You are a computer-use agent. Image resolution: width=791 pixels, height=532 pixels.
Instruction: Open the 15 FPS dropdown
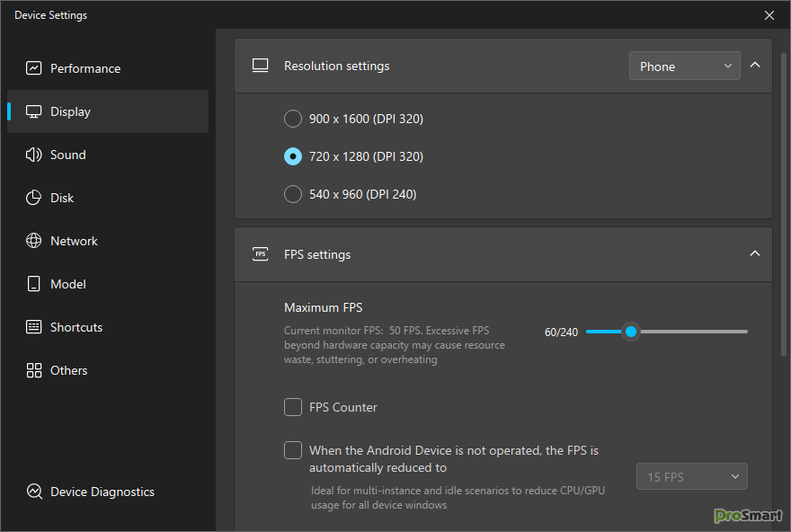tap(691, 477)
